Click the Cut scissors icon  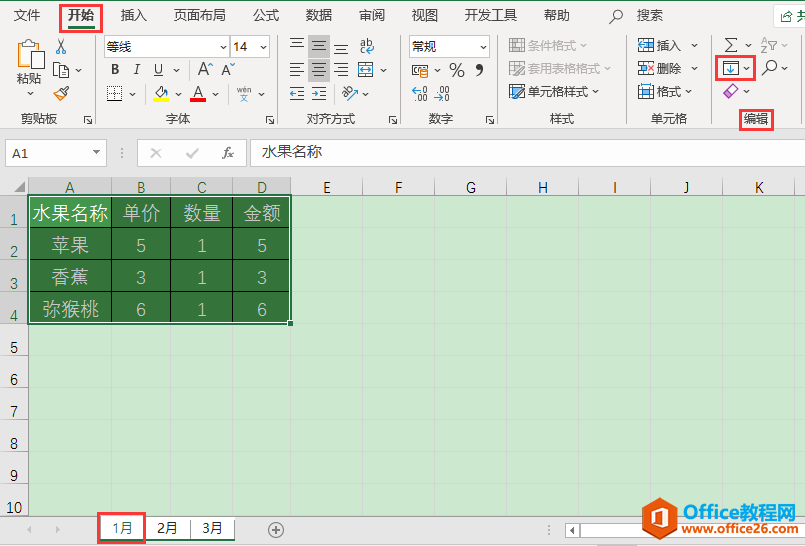[61, 47]
